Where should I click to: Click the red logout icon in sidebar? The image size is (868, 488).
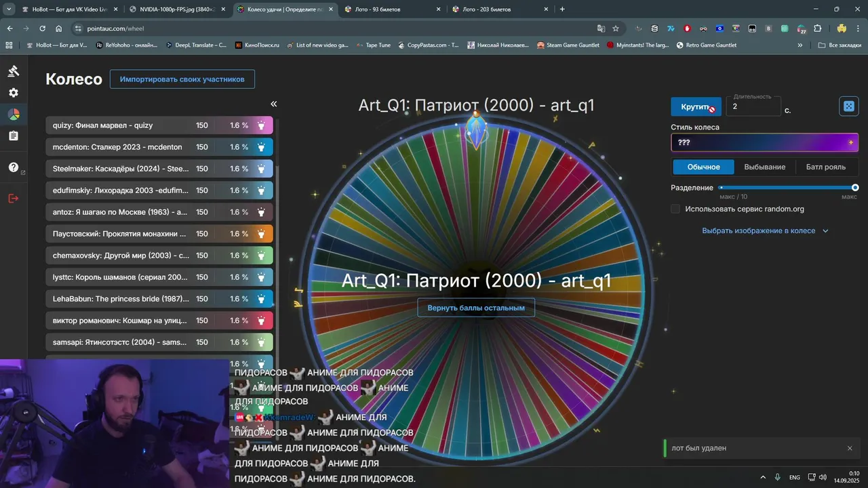pos(14,199)
